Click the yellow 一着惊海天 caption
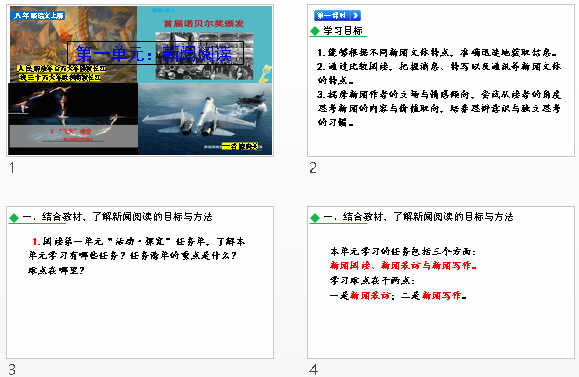The height and width of the screenshot is (377, 579). pos(240,147)
